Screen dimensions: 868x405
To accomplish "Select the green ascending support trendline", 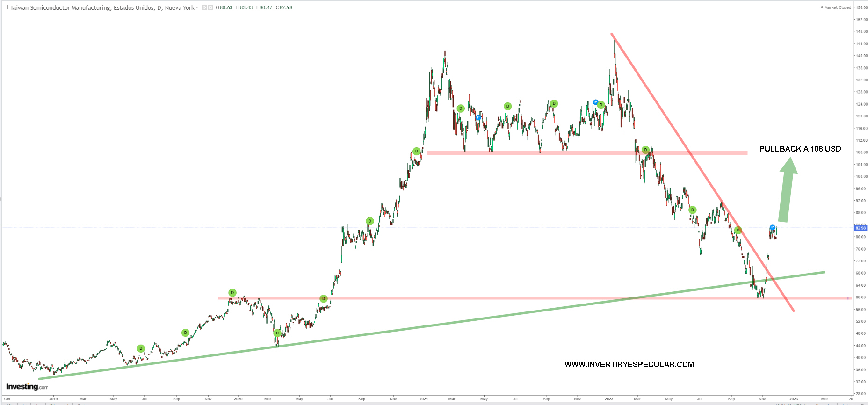I will pos(421,330).
